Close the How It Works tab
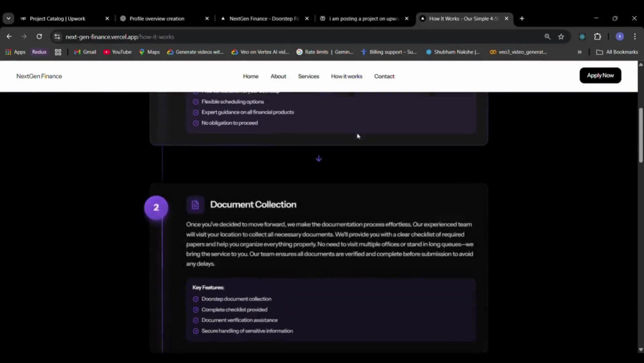The height and width of the screenshot is (363, 644). click(506, 19)
